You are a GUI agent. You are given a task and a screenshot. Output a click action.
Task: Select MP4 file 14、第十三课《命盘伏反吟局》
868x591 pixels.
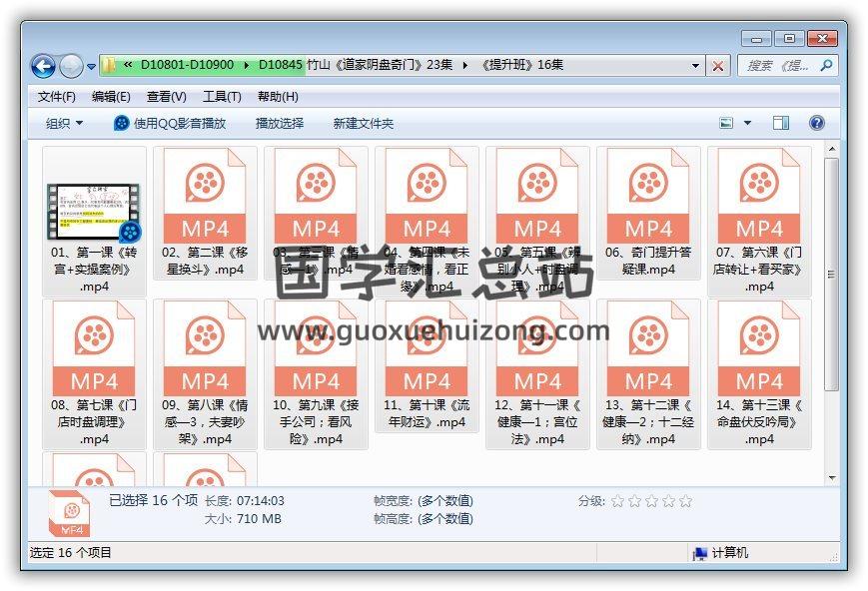coord(759,374)
